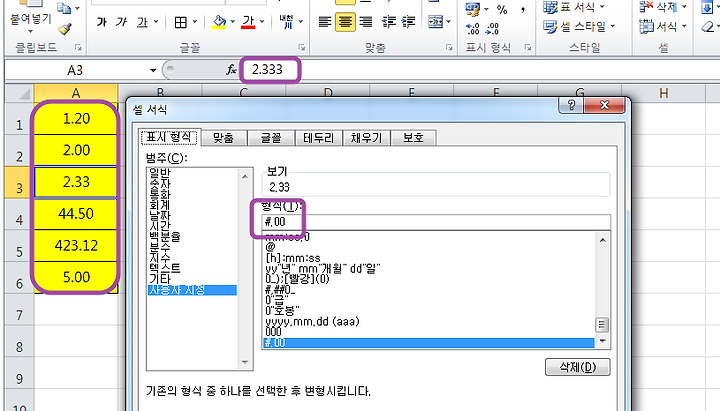Apply accounting number format icon

point(472,9)
